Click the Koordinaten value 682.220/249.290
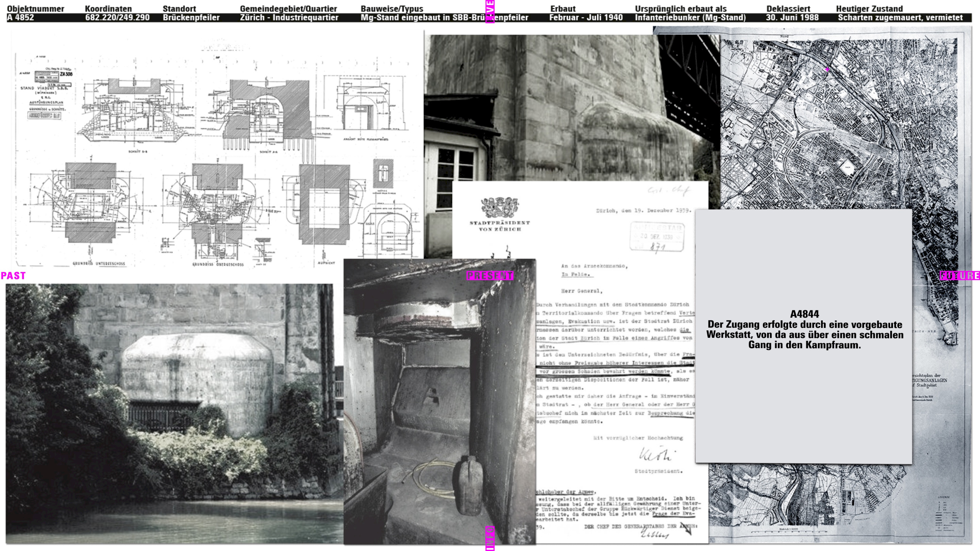 (x=117, y=17)
